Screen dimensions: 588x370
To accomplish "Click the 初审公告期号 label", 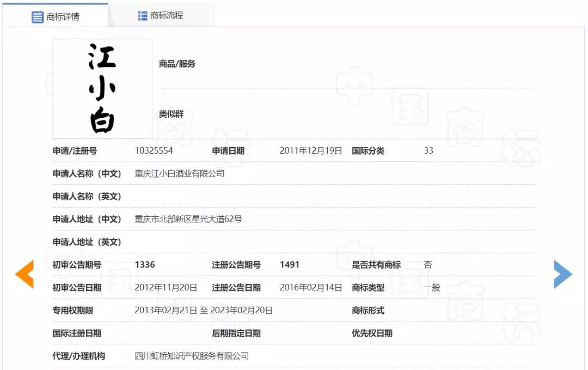I will (77, 265).
